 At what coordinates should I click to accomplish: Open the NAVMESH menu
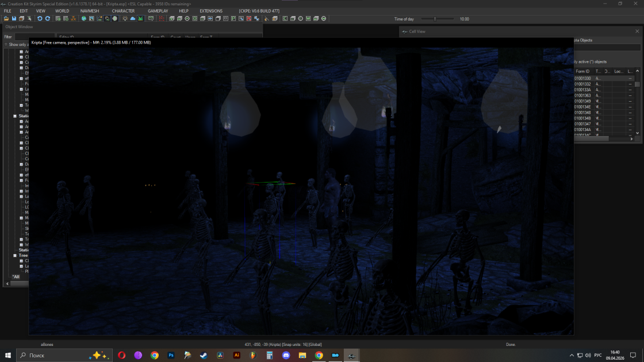pyautogui.click(x=90, y=11)
